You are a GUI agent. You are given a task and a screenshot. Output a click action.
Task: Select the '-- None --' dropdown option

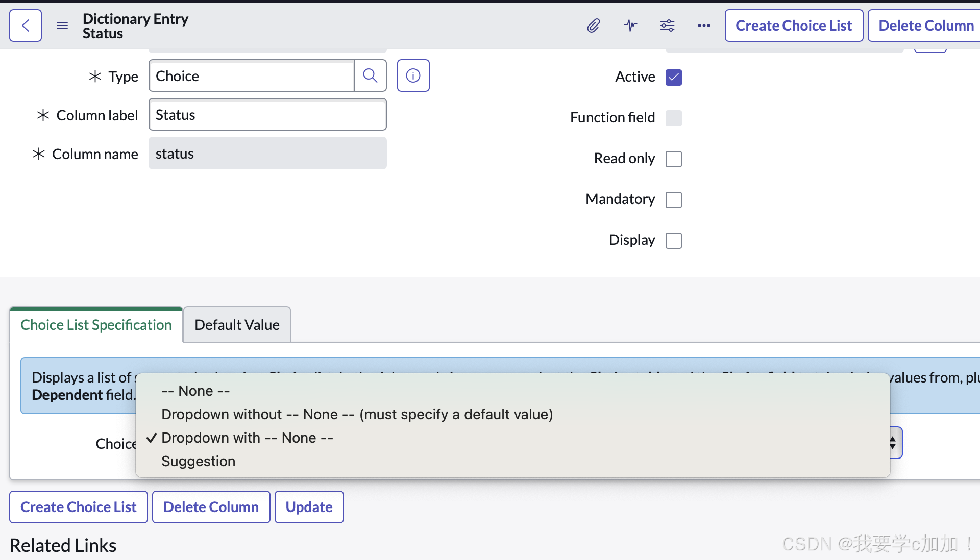[195, 391]
